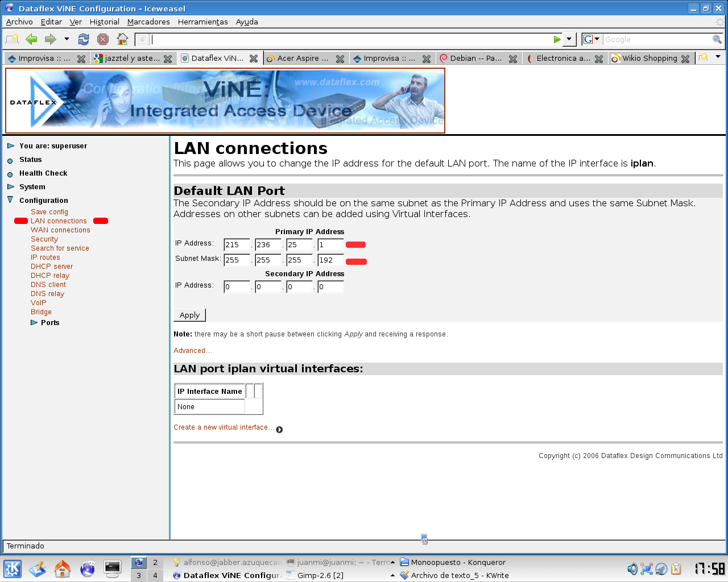Reload the current page
The width and height of the screenshot is (728, 582).
point(84,39)
